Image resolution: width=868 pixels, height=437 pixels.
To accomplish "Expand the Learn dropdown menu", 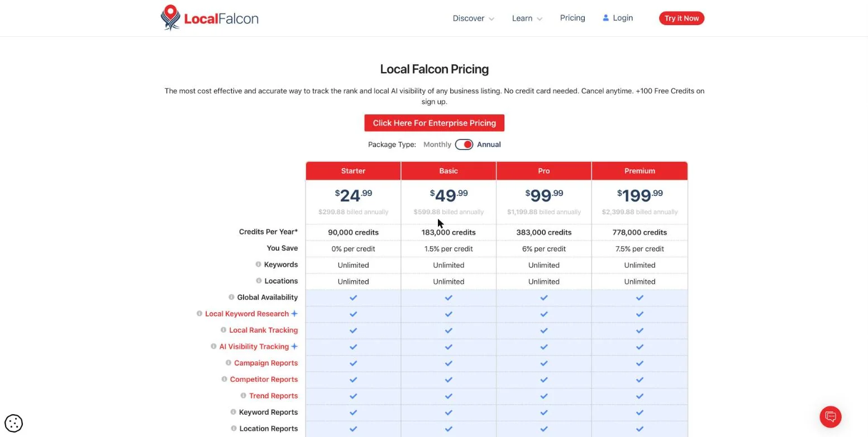I will coord(527,18).
